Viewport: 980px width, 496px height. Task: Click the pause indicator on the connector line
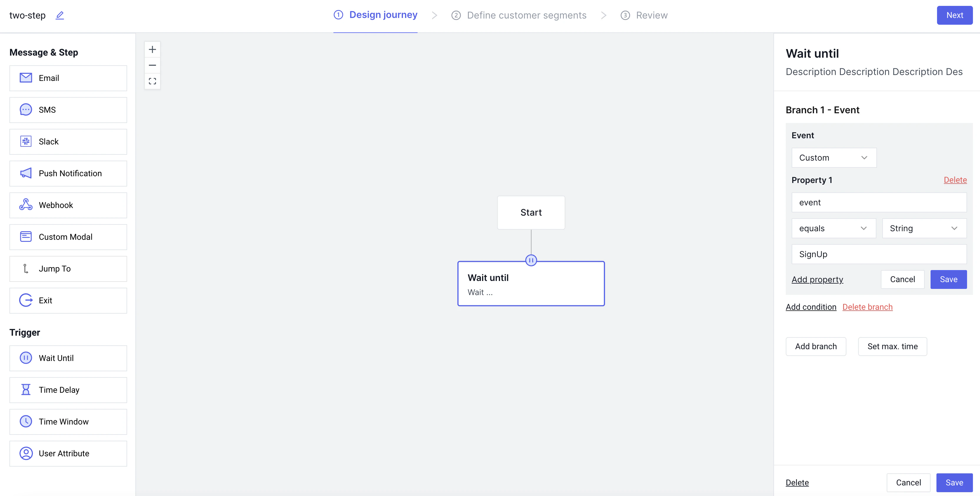pyautogui.click(x=531, y=260)
